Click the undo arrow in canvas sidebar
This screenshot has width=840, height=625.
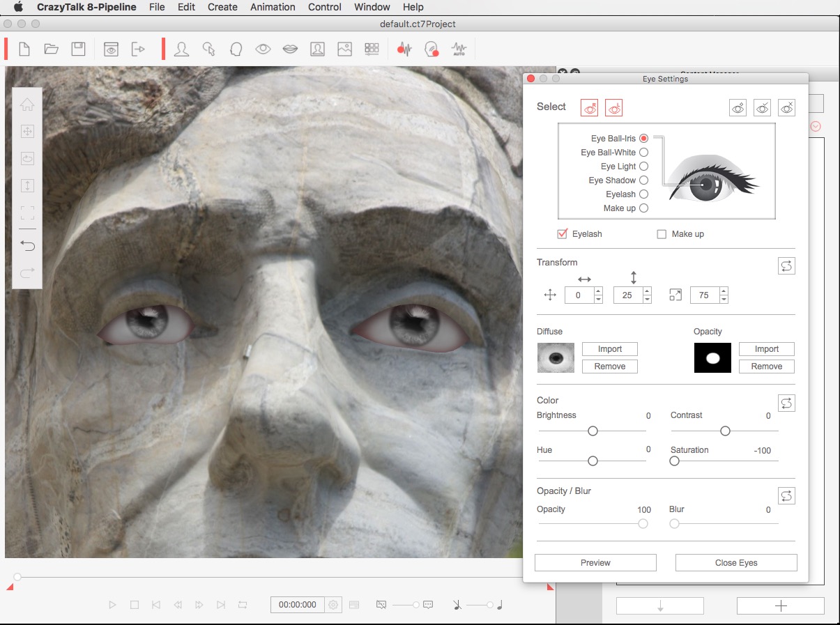coord(27,246)
